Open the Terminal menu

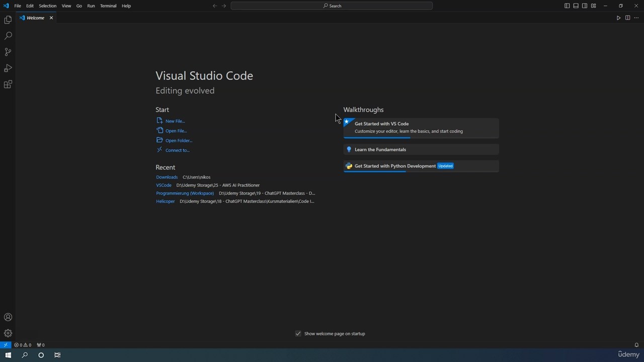pos(108,6)
